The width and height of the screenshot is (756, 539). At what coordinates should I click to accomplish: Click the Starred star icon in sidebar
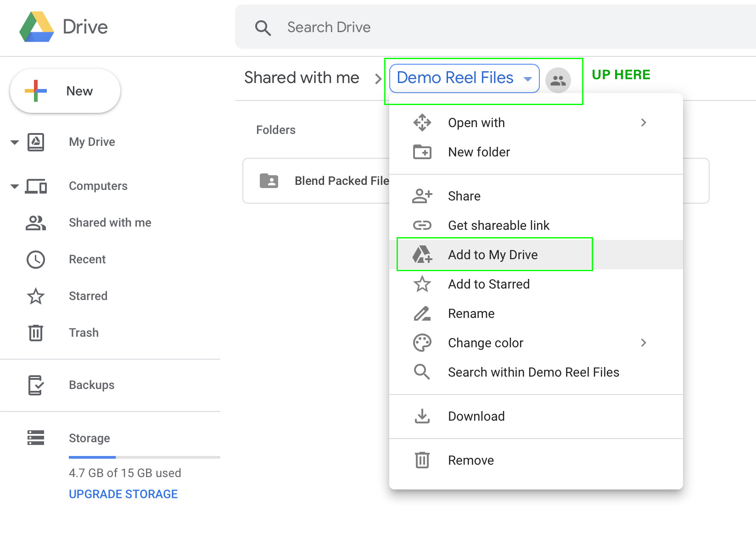[36, 296]
